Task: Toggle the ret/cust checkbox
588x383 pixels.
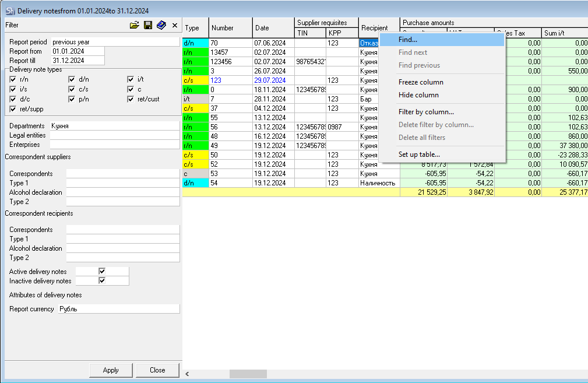Action: [131, 99]
